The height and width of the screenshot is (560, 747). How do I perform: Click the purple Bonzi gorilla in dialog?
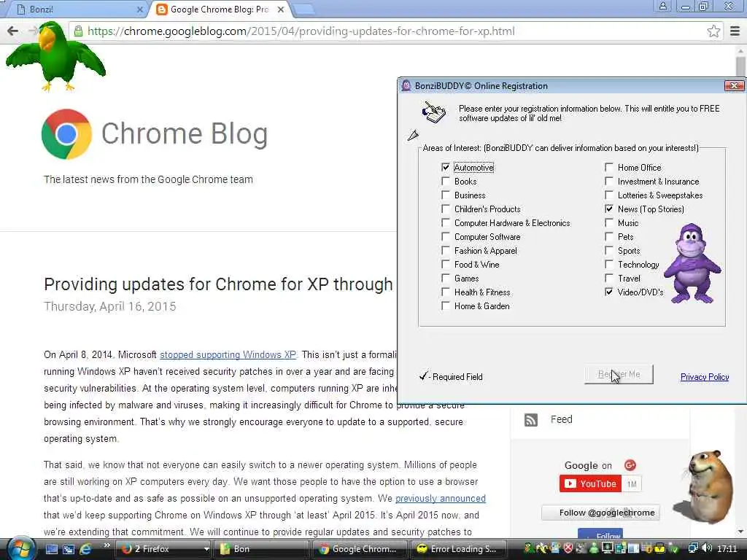click(x=692, y=263)
